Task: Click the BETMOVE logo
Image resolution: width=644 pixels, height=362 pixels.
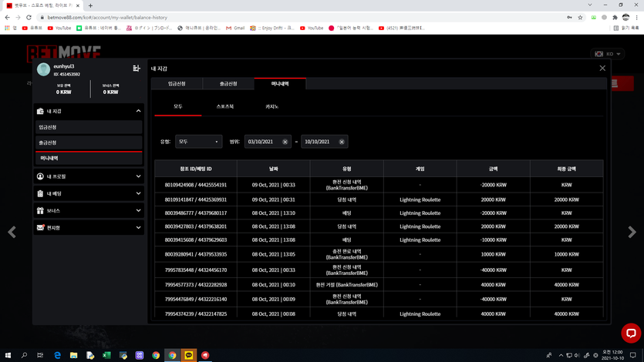Action: [64, 53]
